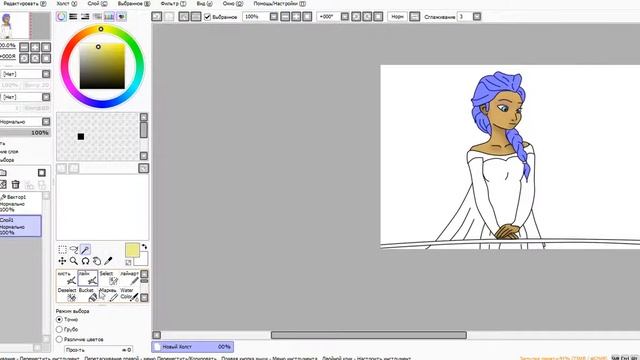Zoom in canvas with toolbar plus button
The height and width of the screenshot is (360, 640).
[296, 17]
